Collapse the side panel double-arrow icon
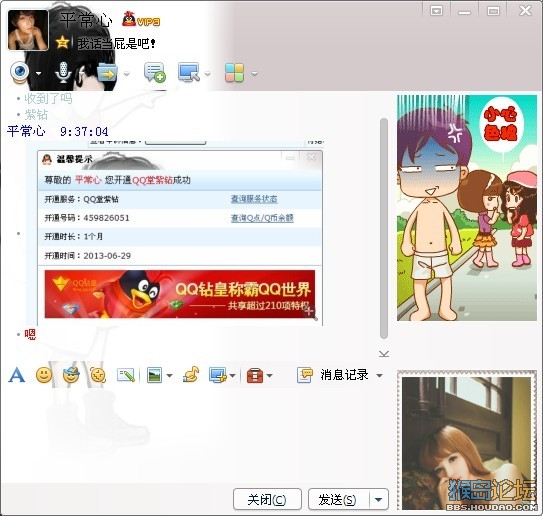The height and width of the screenshot is (516, 543). point(384,354)
